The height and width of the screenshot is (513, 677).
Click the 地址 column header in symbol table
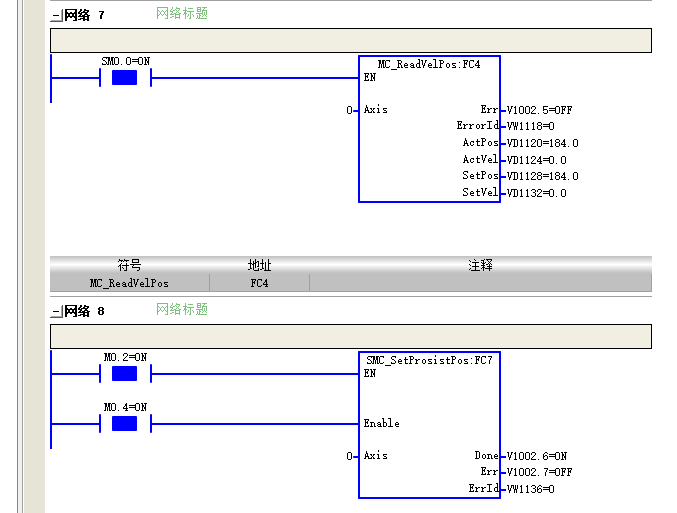[x=259, y=265]
